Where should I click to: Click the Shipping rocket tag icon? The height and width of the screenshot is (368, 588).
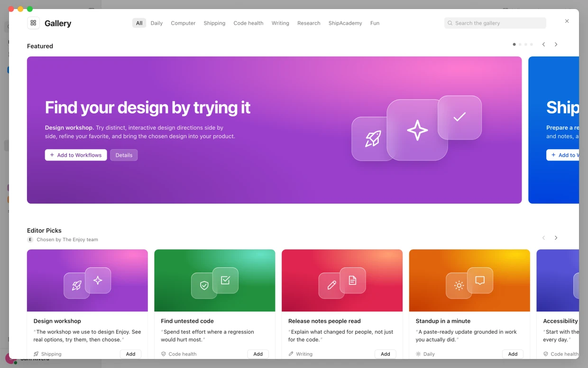36,354
